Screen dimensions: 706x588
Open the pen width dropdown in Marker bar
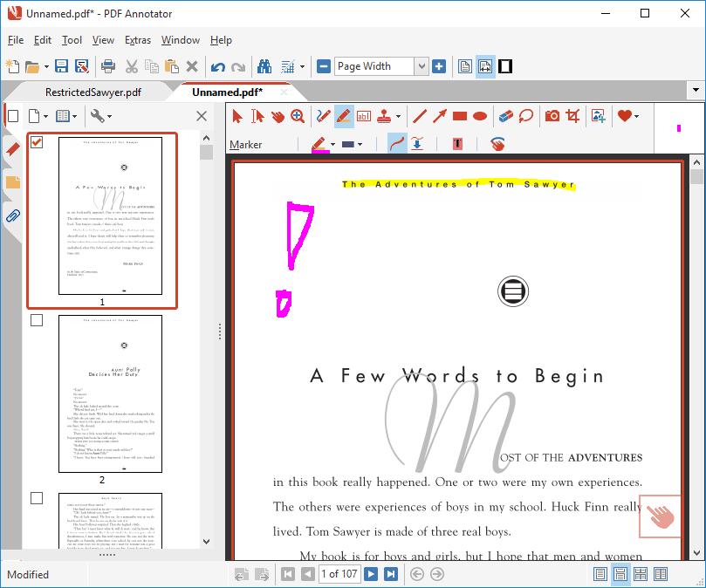coord(359,142)
